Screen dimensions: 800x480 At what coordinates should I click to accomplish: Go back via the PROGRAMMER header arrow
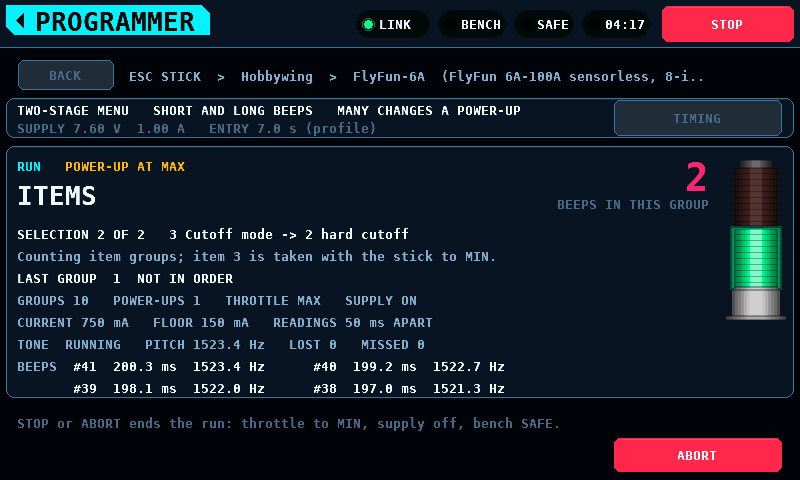108,20
